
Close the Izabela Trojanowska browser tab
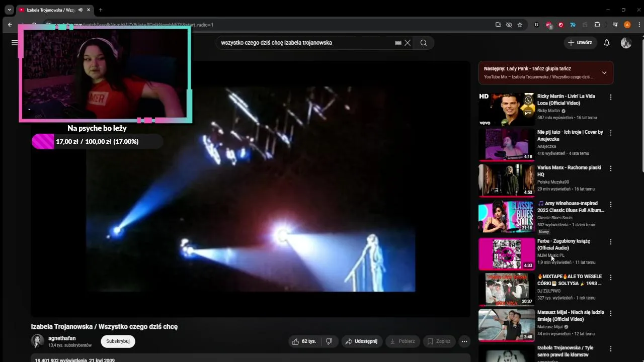pyautogui.click(x=89, y=10)
